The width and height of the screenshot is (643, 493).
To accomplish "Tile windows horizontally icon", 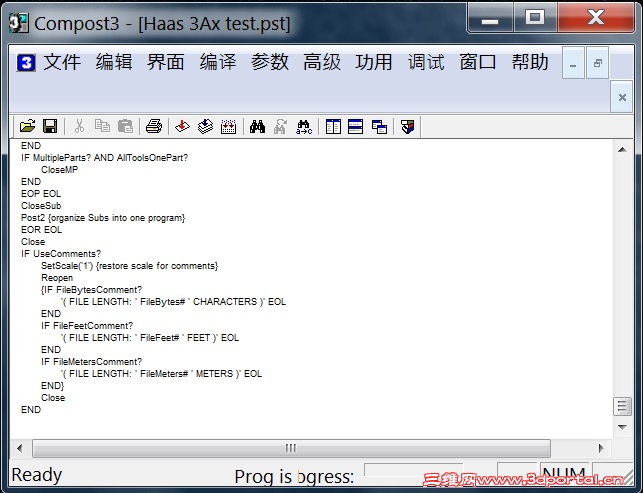I will pos(356,126).
